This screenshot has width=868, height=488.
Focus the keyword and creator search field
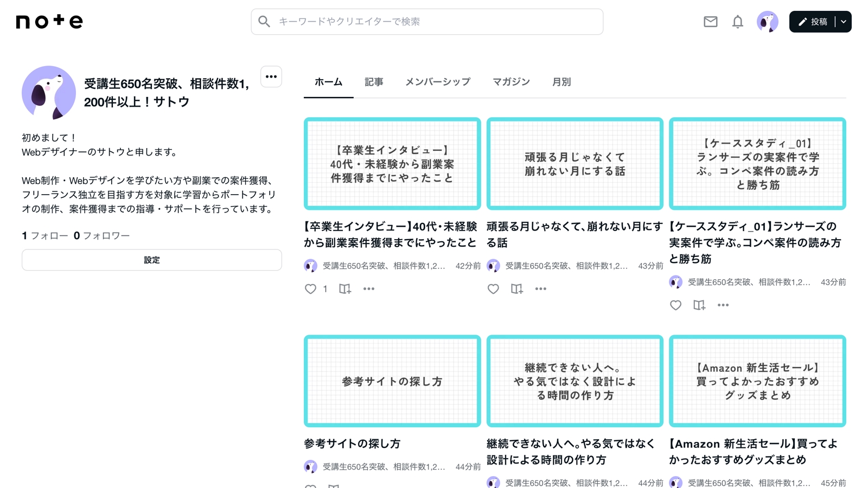point(427,22)
